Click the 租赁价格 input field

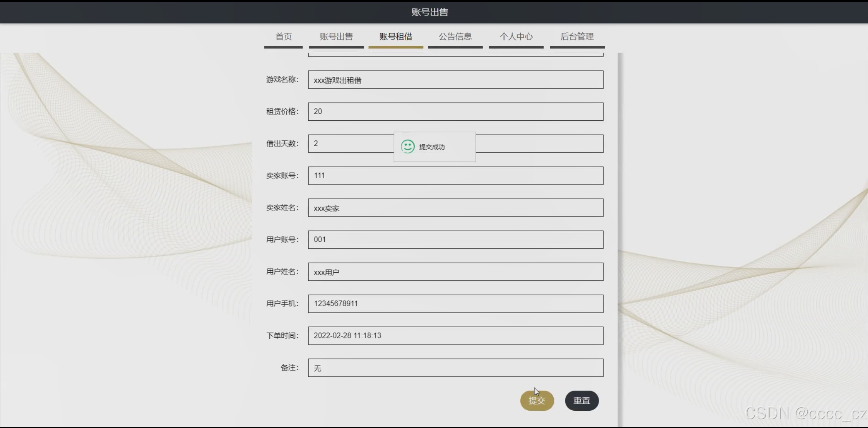pos(455,112)
